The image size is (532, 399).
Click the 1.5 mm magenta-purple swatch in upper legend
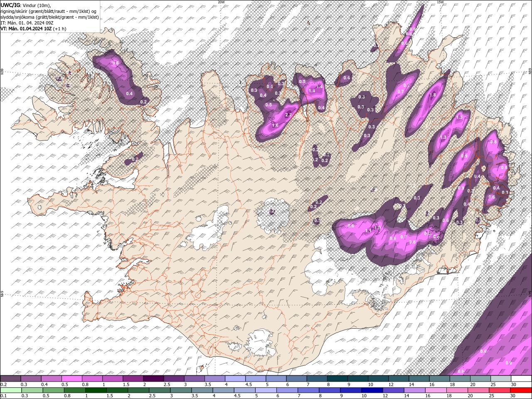(133, 379)
